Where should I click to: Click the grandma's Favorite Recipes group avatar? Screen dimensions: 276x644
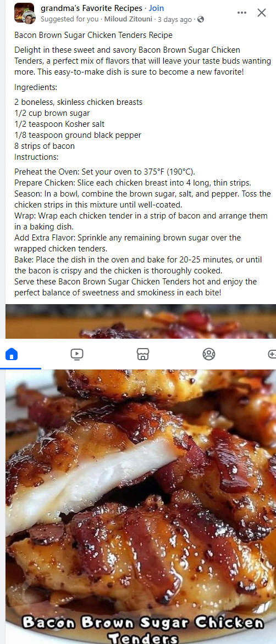(24, 12)
